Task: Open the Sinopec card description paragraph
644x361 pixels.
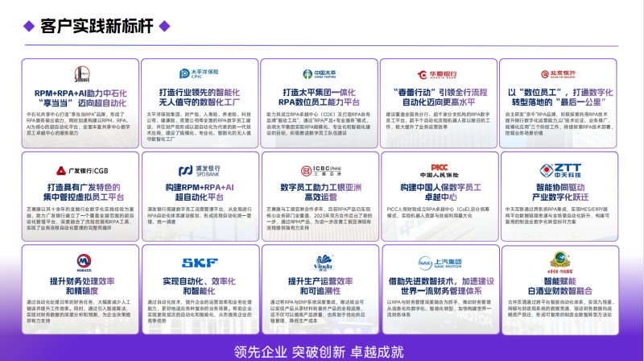Action: pyautogui.click(x=78, y=124)
